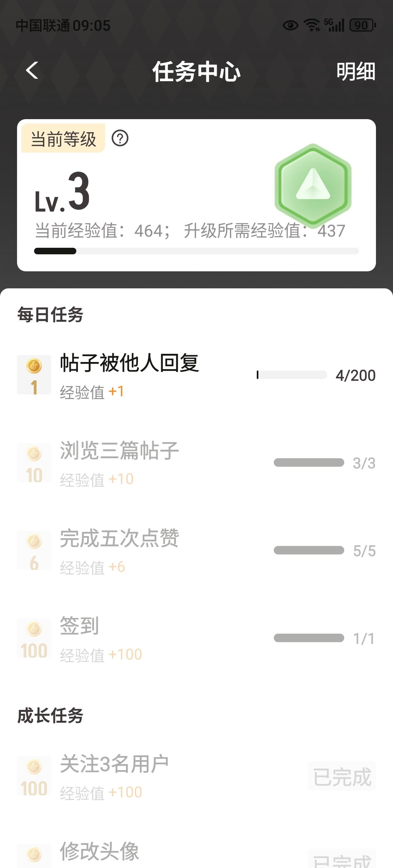This screenshot has height=868, width=393.
Task: Tap 已完成 button for 关注3名用户
Action: click(x=342, y=776)
